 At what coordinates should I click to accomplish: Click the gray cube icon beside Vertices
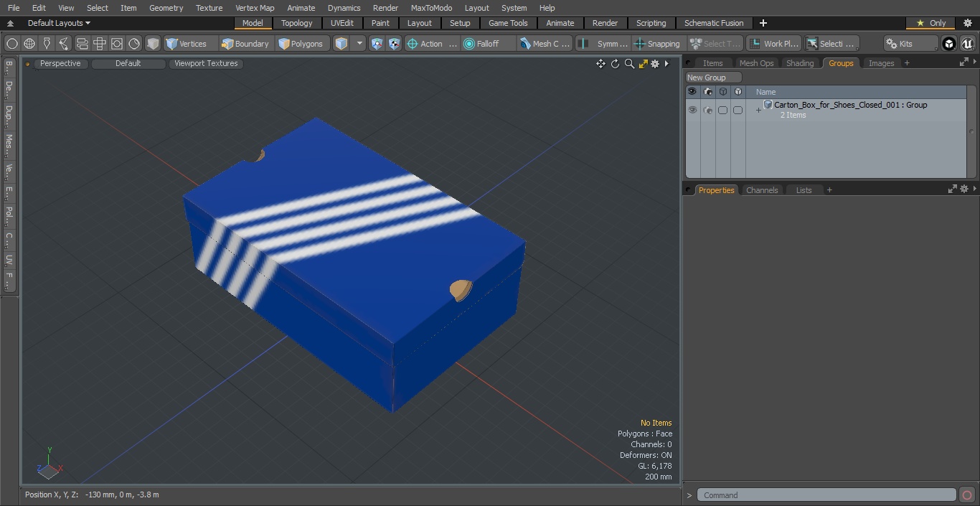tap(153, 44)
